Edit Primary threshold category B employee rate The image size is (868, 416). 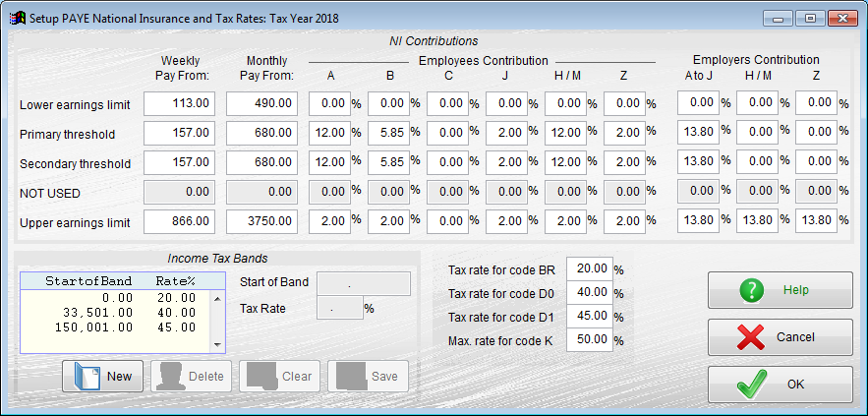click(388, 133)
